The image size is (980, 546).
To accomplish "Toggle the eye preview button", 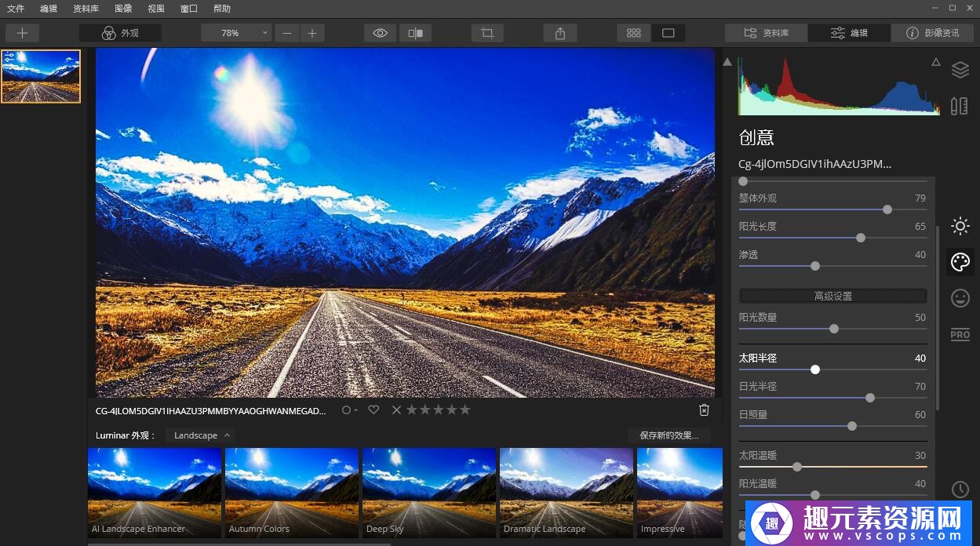I will pyautogui.click(x=381, y=33).
